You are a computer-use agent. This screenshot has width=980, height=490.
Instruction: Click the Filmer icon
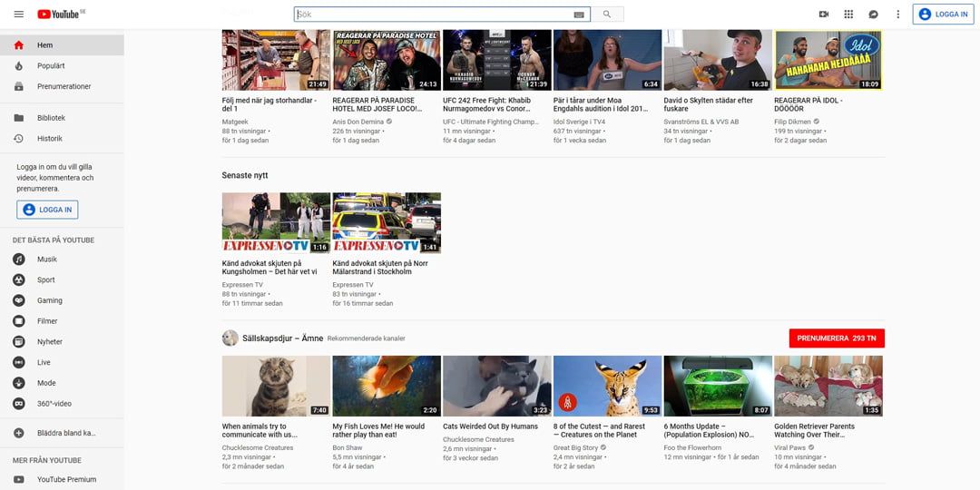pos(19,320)
